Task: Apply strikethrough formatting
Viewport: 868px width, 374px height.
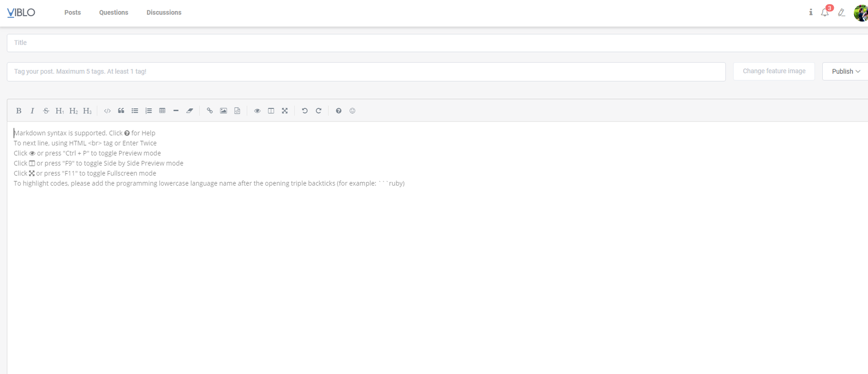Action: coord(46,111)
